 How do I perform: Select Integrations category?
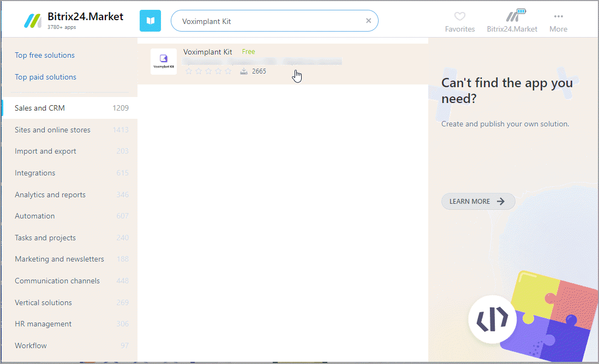[x=69, y=173]
